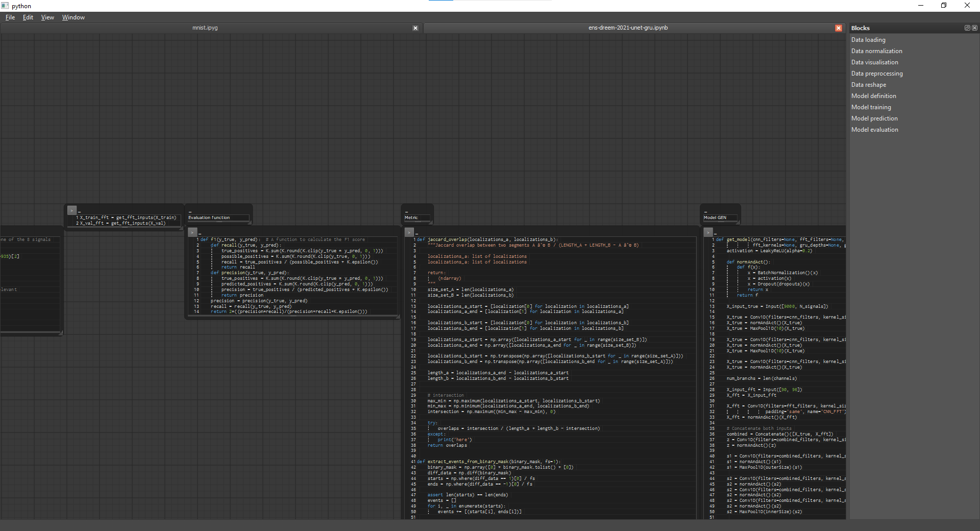Click resize grip of Evaluation function block
Viewport: 980px width, 531px height.
(x=250, y=223)
